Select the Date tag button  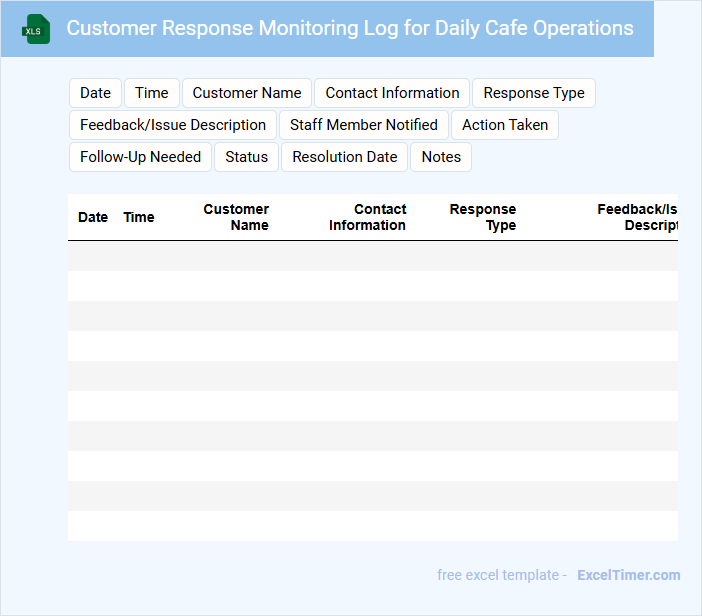click(95, 93)
